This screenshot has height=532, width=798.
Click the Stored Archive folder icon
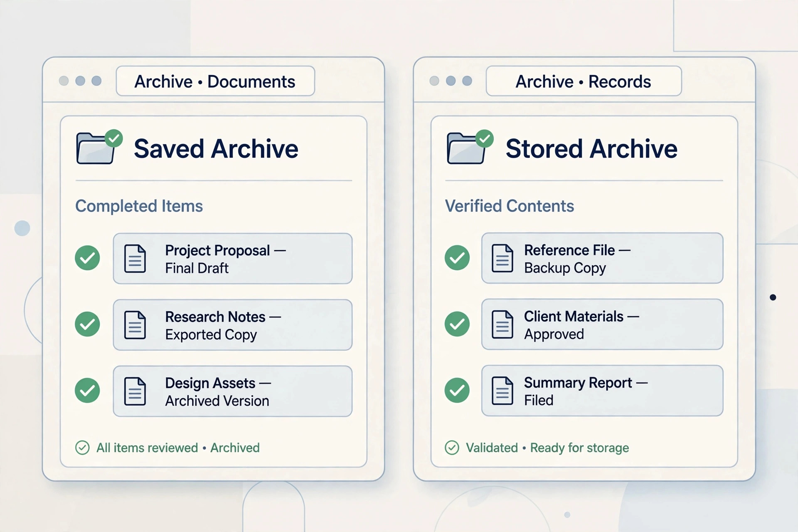coord(470,147)
